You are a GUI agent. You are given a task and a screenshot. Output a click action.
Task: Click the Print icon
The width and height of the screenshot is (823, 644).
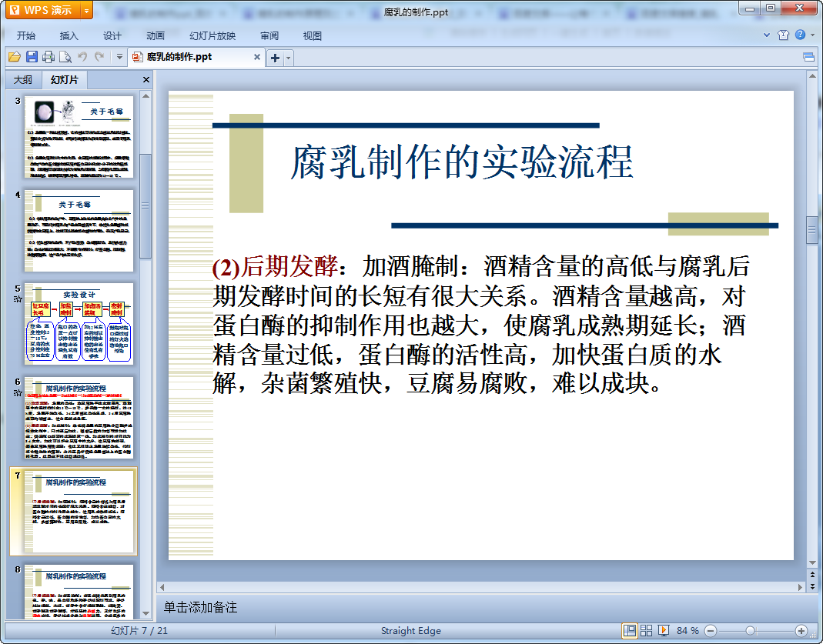click(49, 57)
